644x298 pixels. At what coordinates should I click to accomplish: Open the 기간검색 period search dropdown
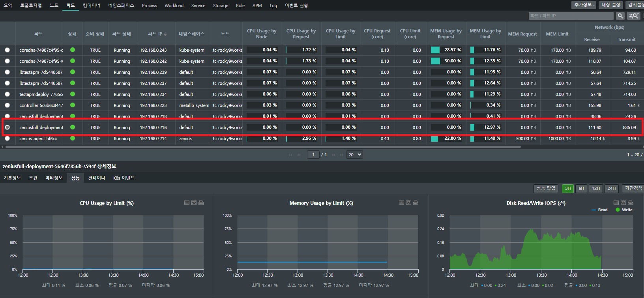pyautogui.click(x=633, y=188)
